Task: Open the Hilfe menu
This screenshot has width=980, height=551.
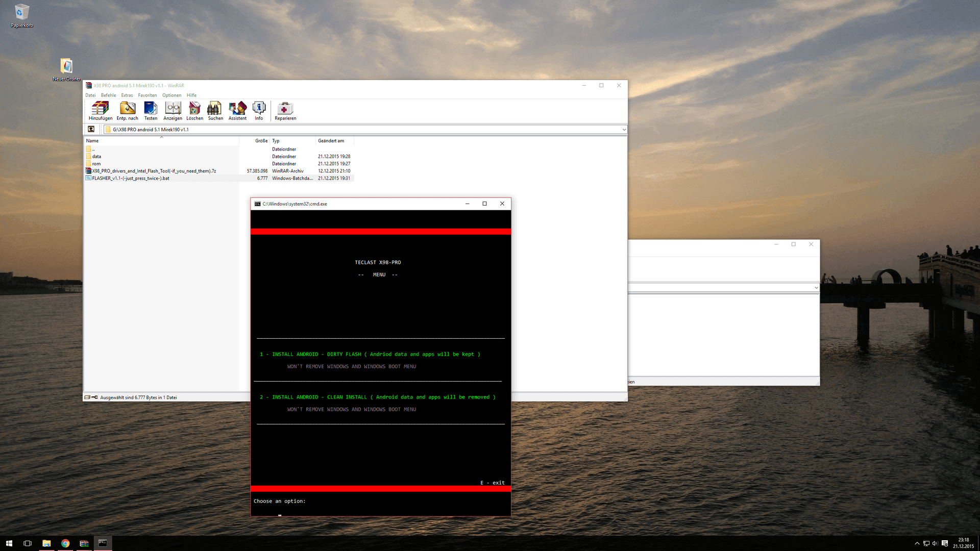Action: tap(191, 95)
